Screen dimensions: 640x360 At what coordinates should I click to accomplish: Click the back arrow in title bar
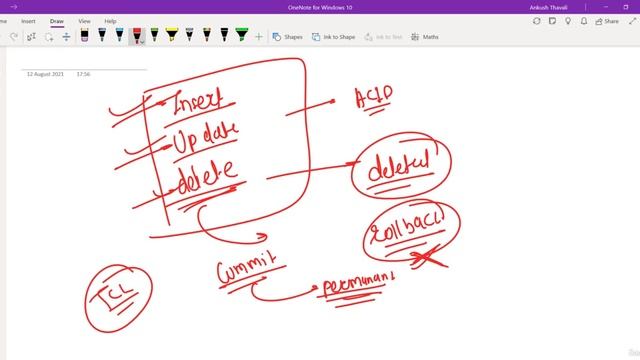click(x=14, y=7)
